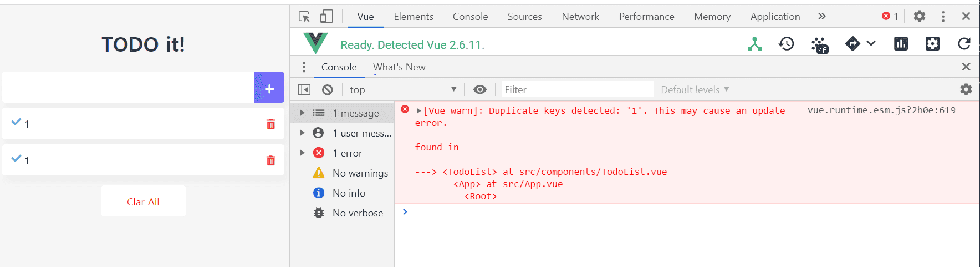Clear console with the ban icon
Image resolution: width=980 pixels, height=267 pixels.
click(x=328, y=89)
